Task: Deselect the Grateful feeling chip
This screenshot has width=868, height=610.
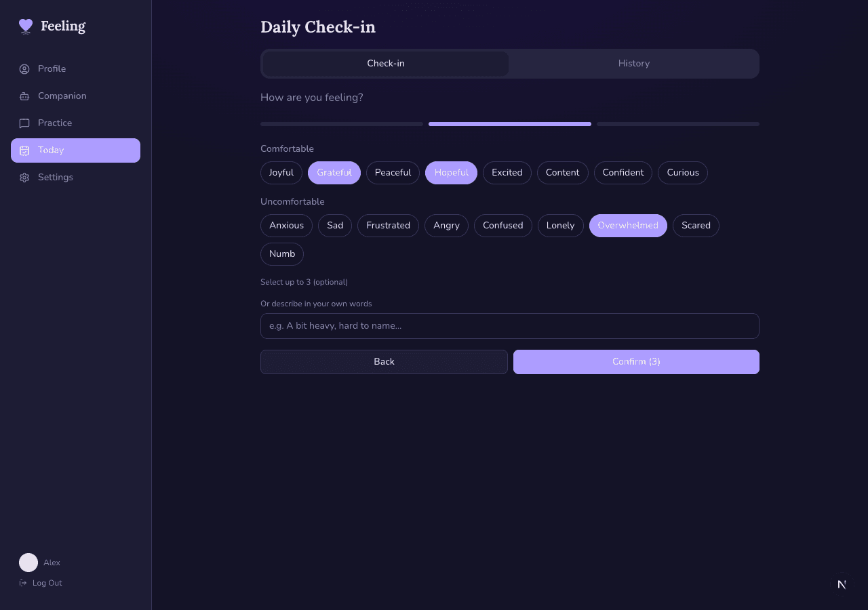Action: (x=334, y=173)
